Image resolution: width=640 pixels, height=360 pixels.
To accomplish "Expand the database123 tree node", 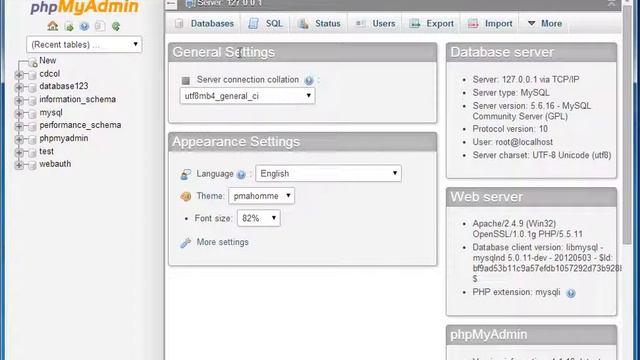I will pos(19,87).
